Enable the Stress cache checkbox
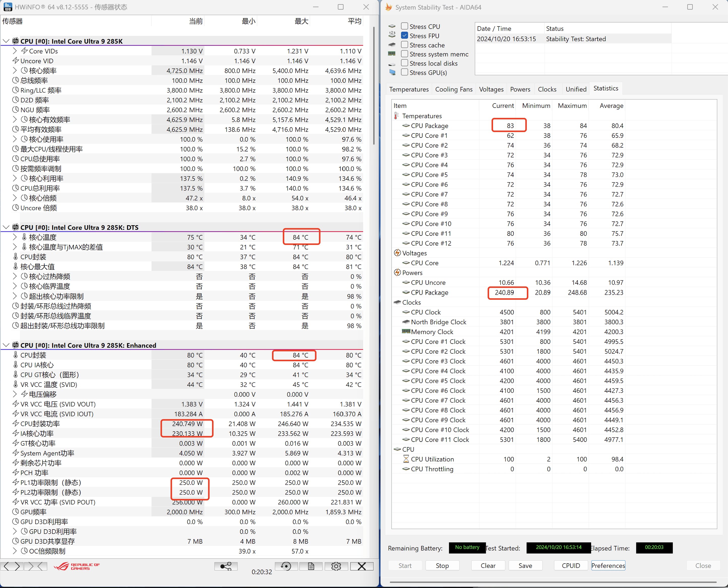The height and width of the screenshot is (588, 728). 404,45
